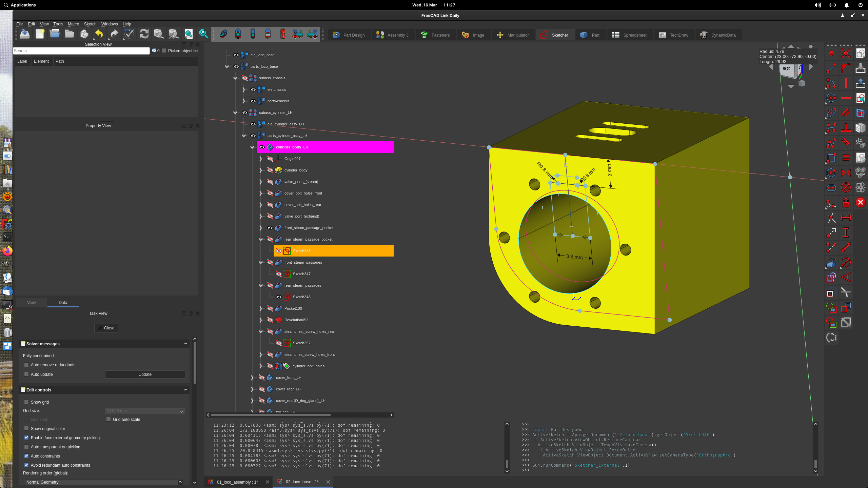Image resolution: width=868 pixels, height=488 pixels.
Task: Enable the Show grid checkbox
Action: 26,402
